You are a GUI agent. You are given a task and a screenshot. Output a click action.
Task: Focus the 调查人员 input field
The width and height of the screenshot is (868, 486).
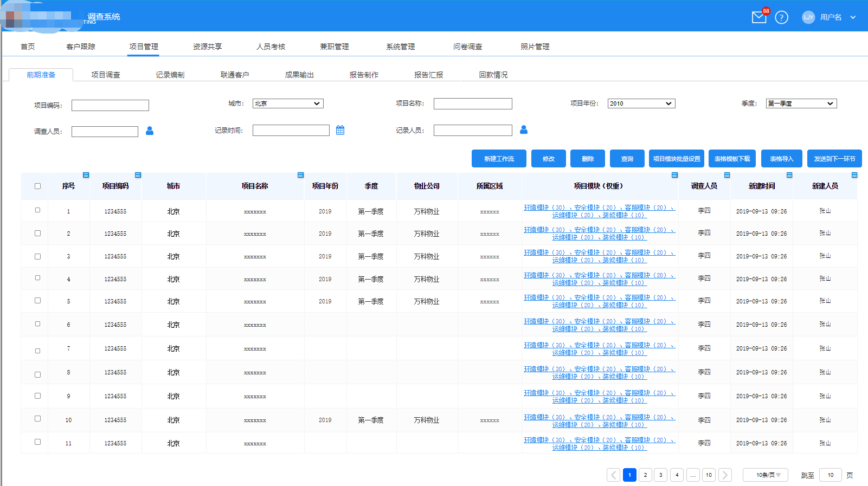point(105,132)
